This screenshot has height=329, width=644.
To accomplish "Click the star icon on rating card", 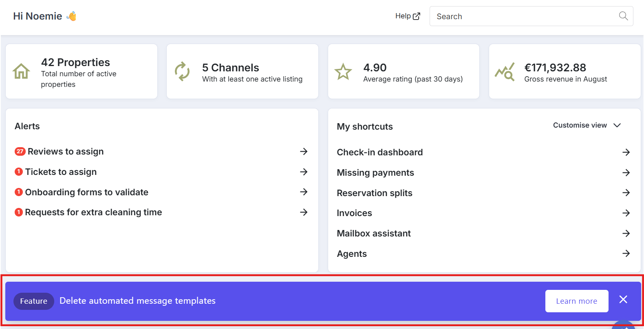I will 343,72.
